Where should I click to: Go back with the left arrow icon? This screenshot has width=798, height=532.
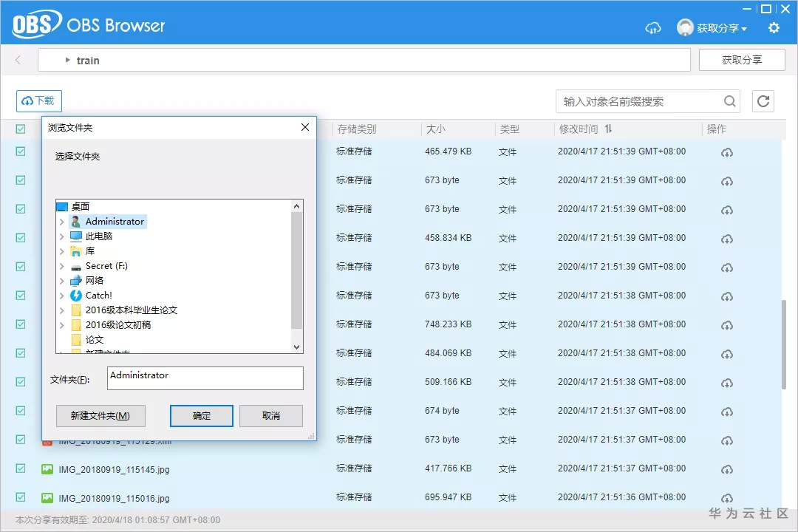[x=18, y=60]
